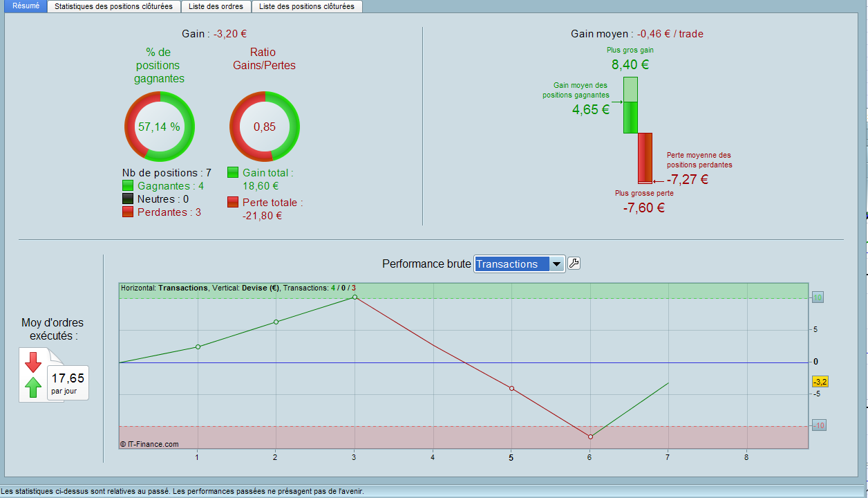Click the Gain : -3,20 € text
The image size is (868, 498).
(214, 34)
